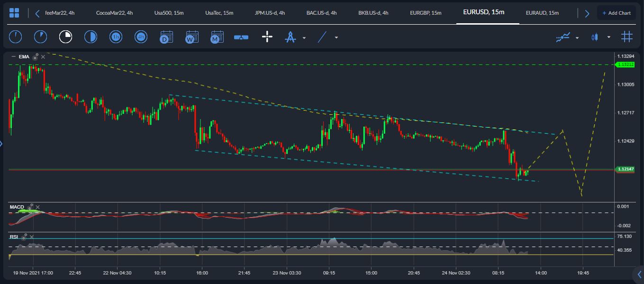Open the UsaTec, 15m chart tab

pos(219,13)
